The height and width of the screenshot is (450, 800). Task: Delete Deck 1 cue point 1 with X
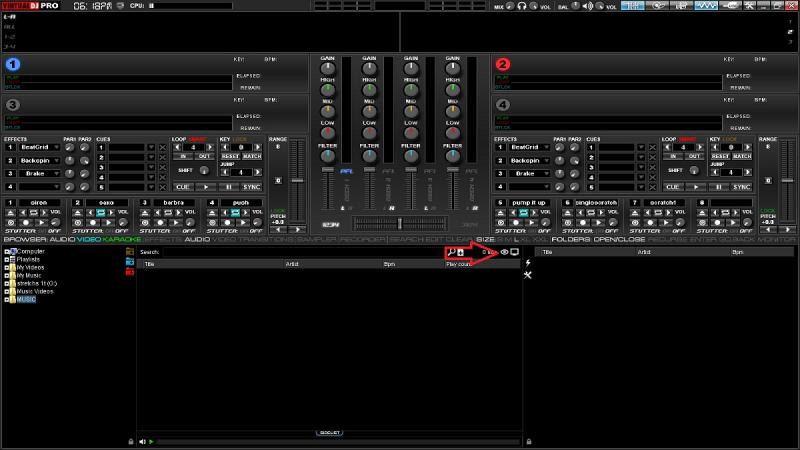point(162,148)
